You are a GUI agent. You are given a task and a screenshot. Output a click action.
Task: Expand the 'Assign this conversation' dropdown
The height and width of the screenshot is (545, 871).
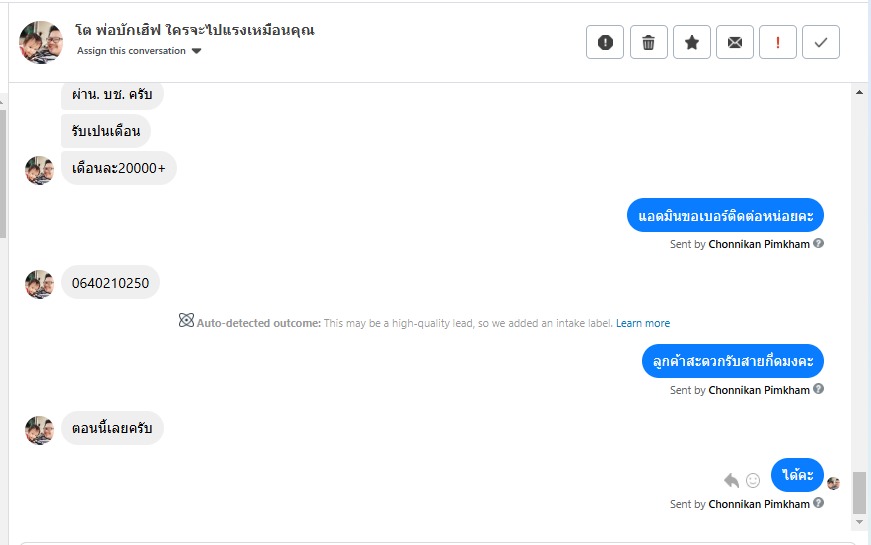point(196,51)
